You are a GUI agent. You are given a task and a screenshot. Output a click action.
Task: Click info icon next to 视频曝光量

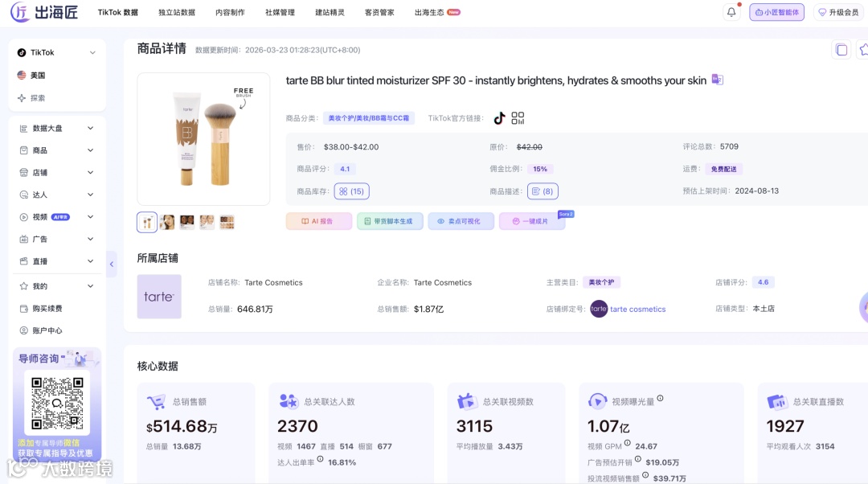(660, 398)
